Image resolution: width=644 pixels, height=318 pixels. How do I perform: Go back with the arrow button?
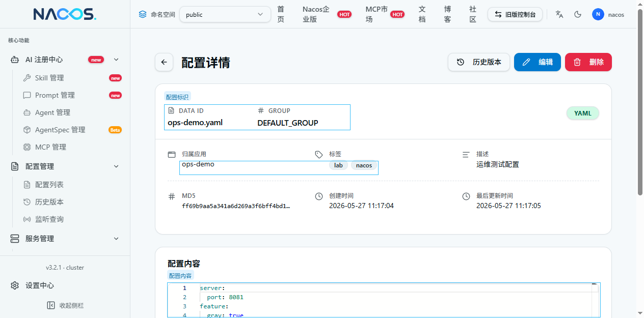click(164, 62)
